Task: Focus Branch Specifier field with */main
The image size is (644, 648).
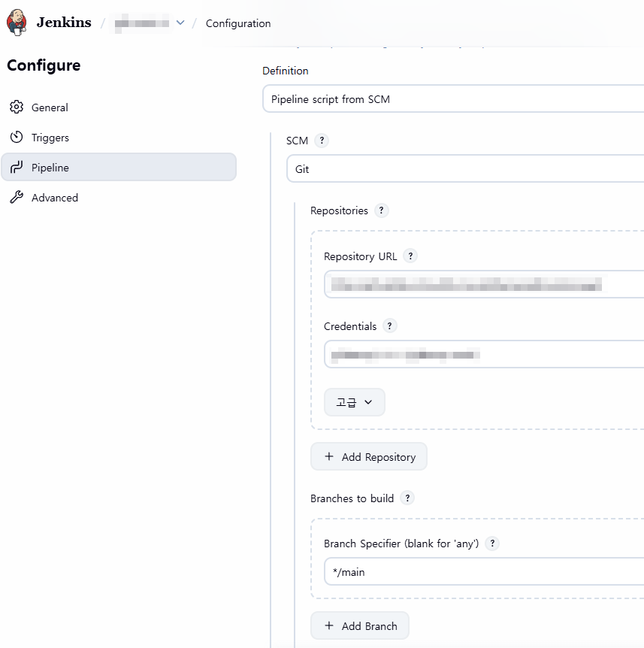Action: tap(484, 571)
